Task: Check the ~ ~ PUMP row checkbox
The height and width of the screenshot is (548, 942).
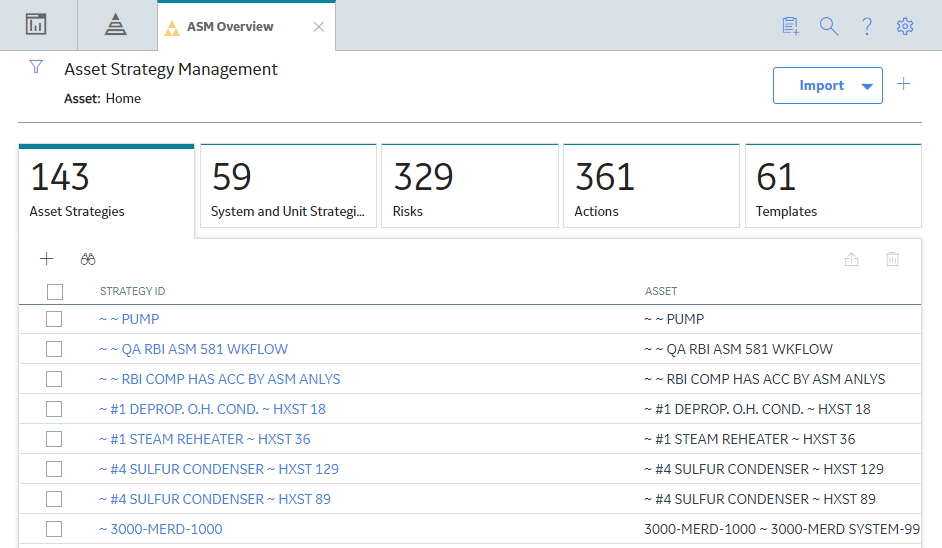Action: 54,319
